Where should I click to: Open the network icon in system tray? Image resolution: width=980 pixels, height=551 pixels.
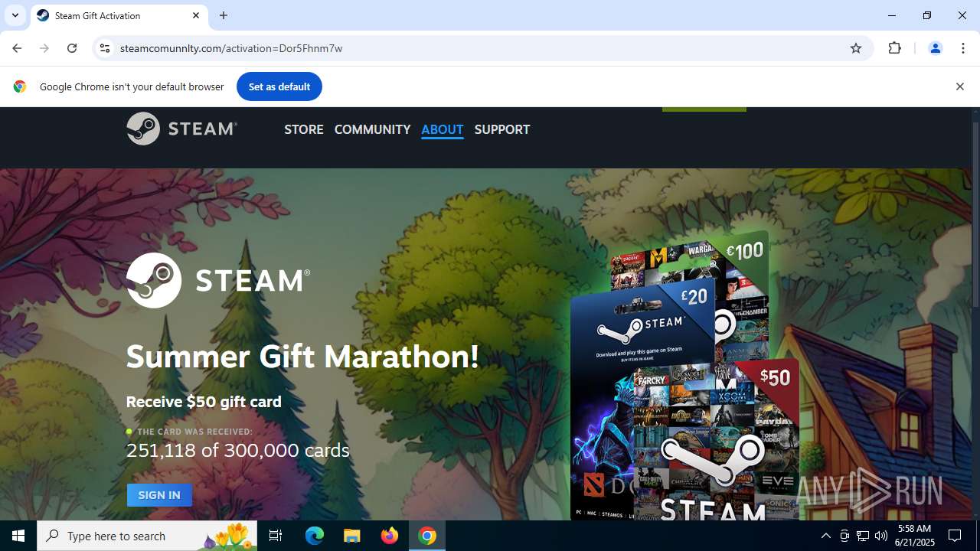[863, 536]
